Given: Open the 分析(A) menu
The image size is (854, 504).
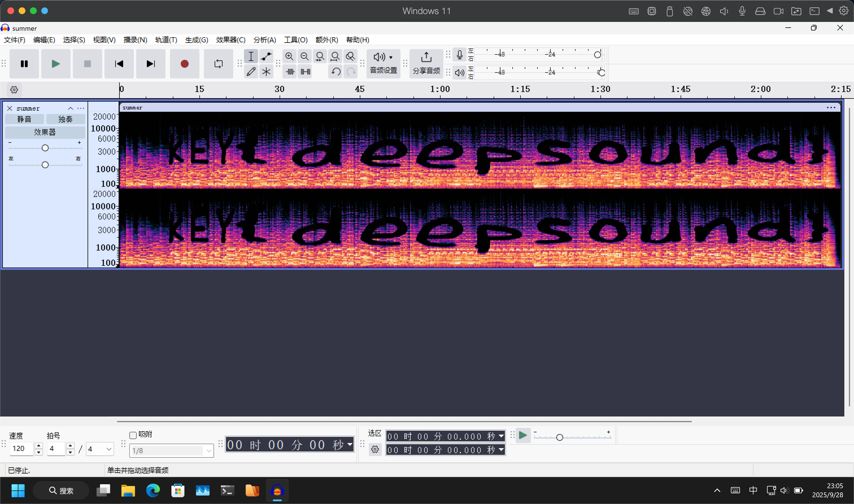Looking at the screenshot, I should click(264, 40).
